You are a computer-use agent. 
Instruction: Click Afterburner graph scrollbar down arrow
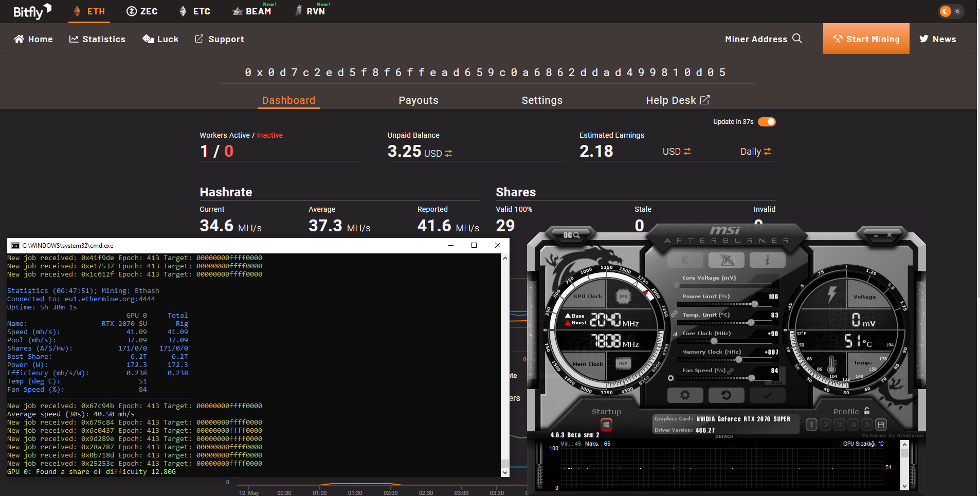pyautogui.click(x=905, y=486)
